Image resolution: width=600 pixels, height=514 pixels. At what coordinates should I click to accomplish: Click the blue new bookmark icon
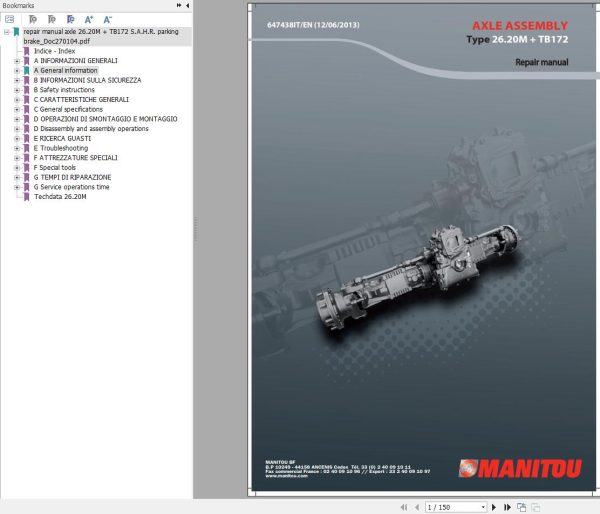pyautogui.click(x=70, y=19)
